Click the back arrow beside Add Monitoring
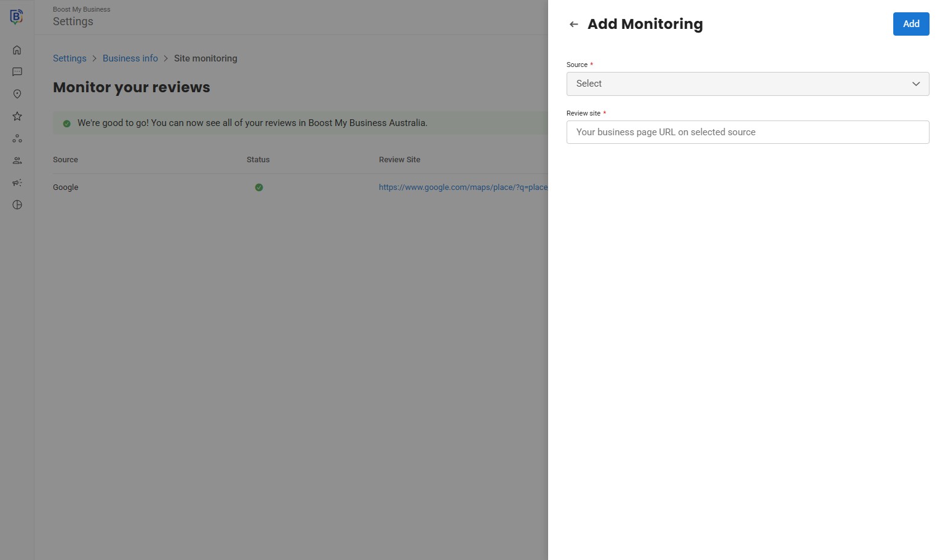 point(574,25)
